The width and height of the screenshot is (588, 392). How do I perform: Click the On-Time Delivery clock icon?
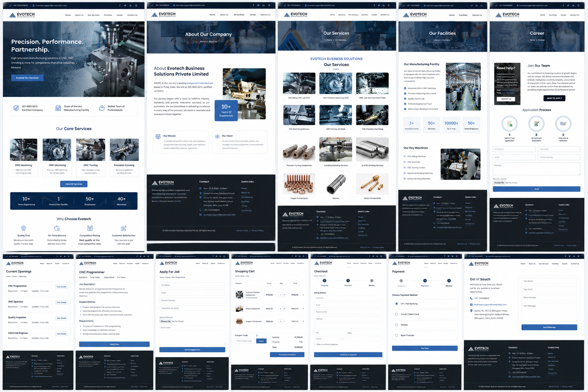(x=57, y=228)
